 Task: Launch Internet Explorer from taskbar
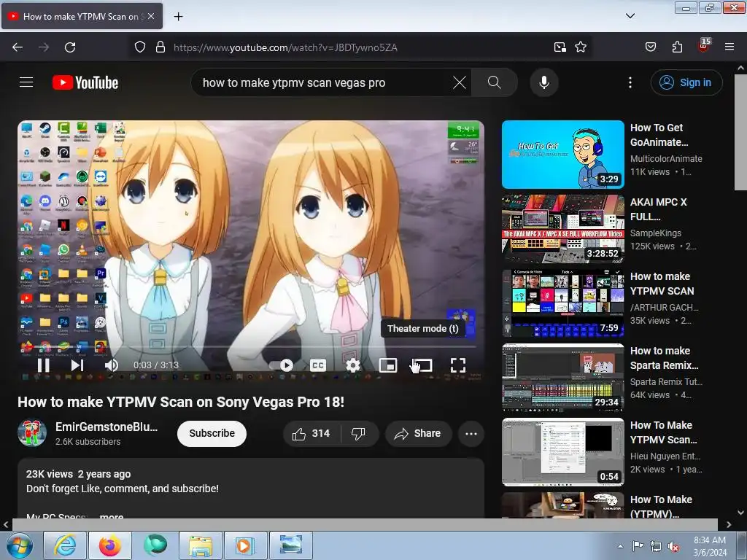coord(65,545)
